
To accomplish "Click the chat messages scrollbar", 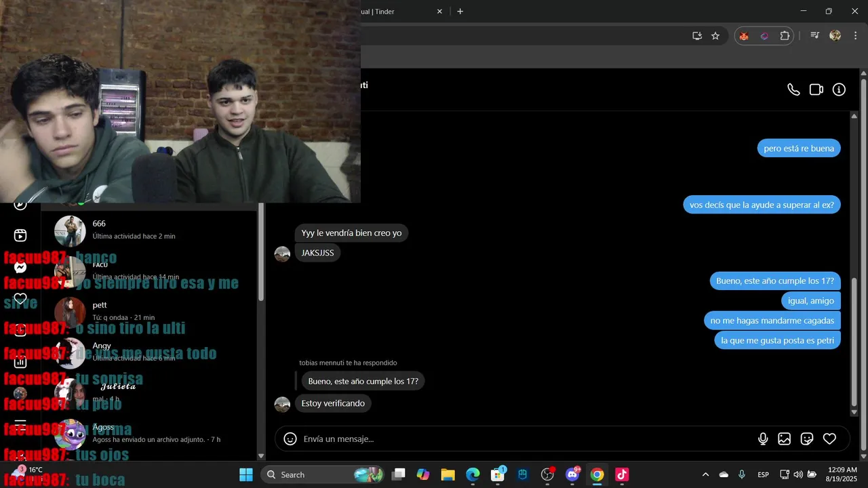I will [x=854, y=342].
